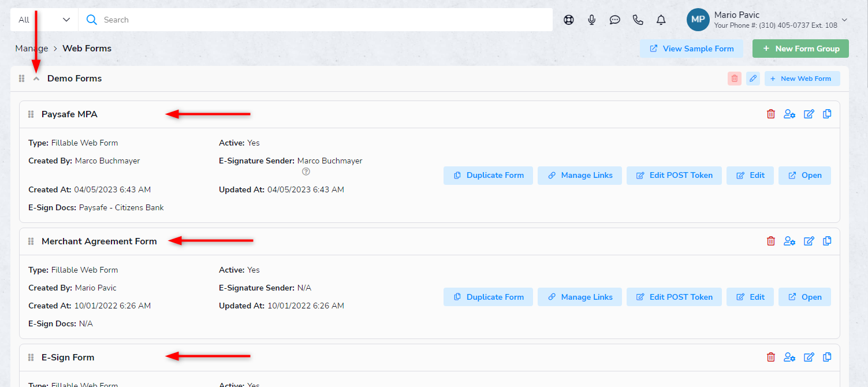868x387 pixels.
Task: Click the Merchant Agreement Form title
Action: [99, 241]
